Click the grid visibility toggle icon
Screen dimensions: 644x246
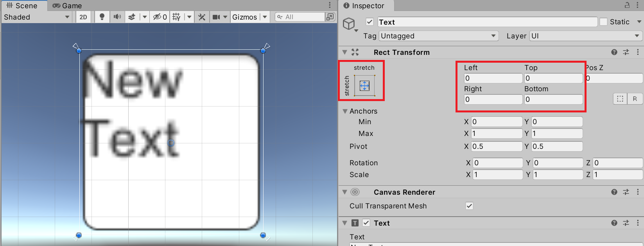pos(176,17)
